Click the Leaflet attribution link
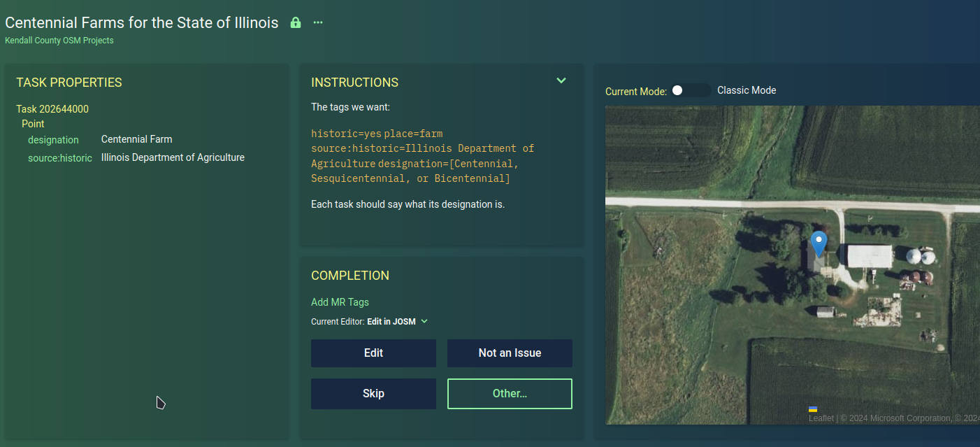 pyautogui.click(x=821, y=418)
